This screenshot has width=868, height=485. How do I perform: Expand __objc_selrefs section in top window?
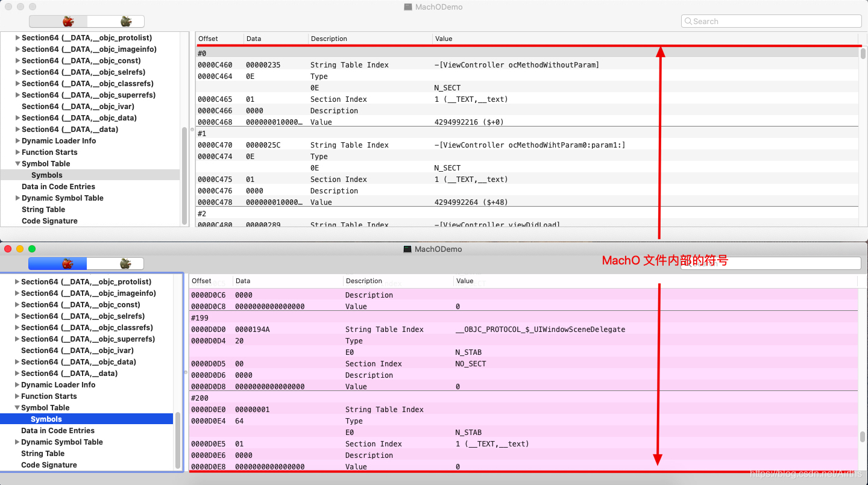[17, 72]
